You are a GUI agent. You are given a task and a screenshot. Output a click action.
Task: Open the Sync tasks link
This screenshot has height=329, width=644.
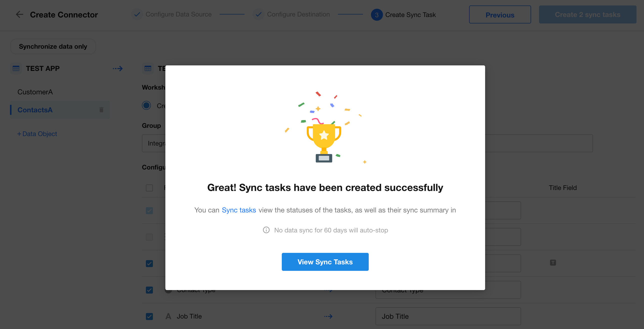[239, 210]
